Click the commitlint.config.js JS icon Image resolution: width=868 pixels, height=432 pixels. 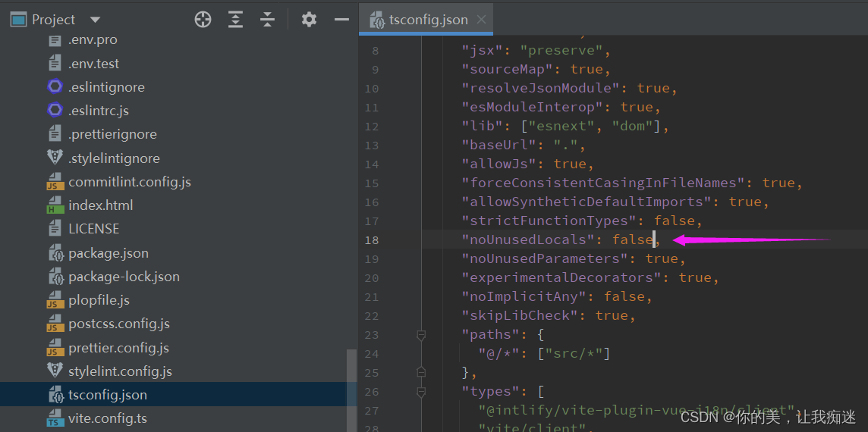coord(55,181)
